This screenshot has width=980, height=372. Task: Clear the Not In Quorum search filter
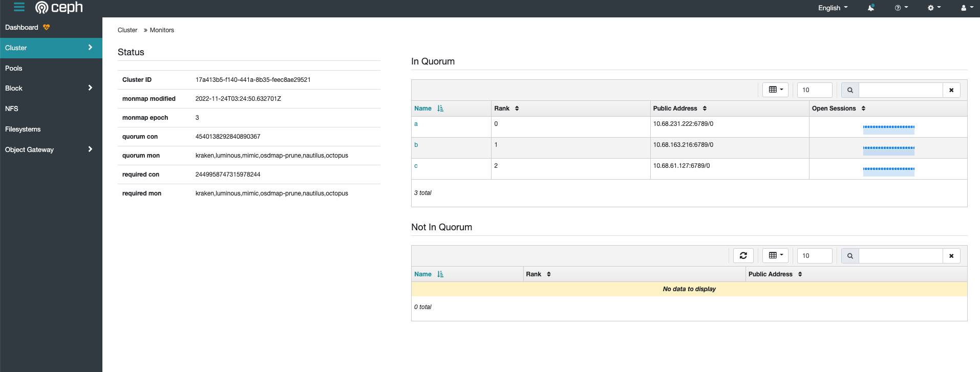[x=951, y=256]
